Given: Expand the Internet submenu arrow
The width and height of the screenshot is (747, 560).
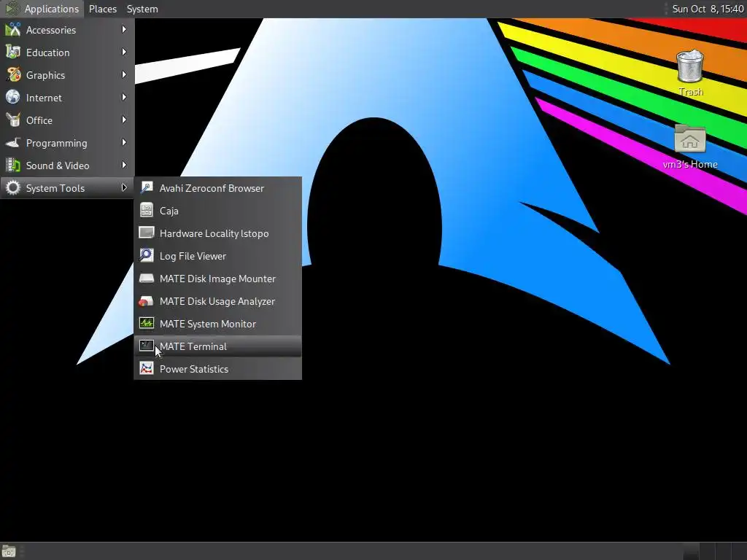Looking at the screenshot, I should click(124, 97).
